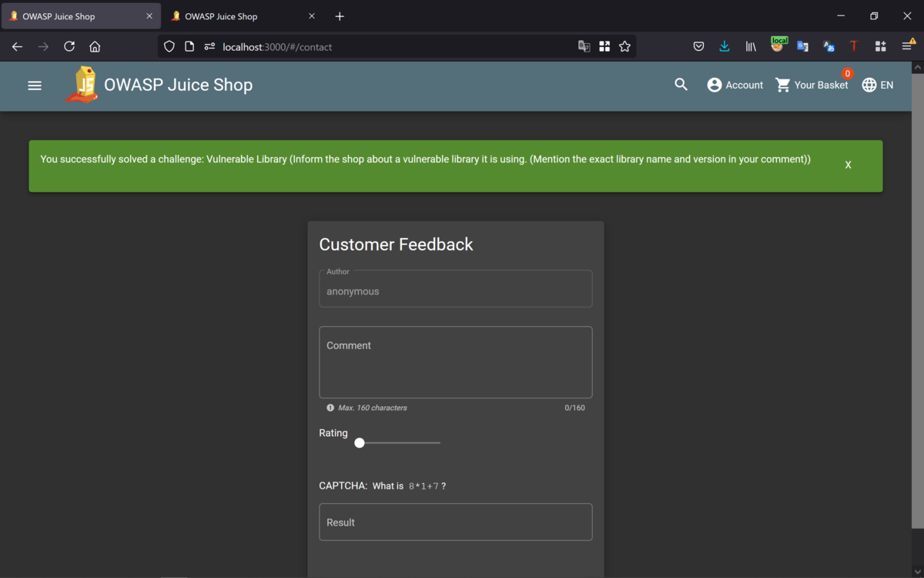Click the address bar URL
Image resolution: width=924 pixels, height=578 pixels.
[277, 47]
